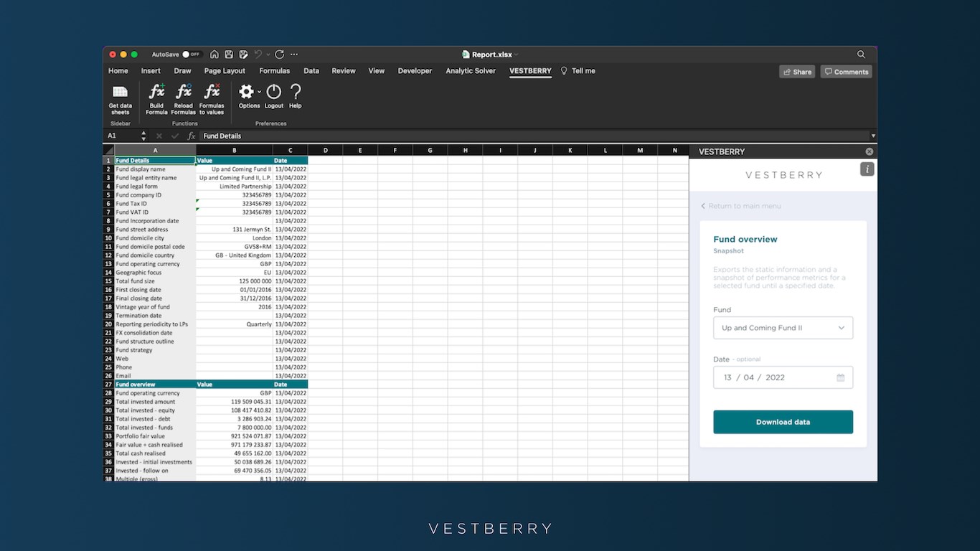Viewport: 980px width, 551px height.
Task: Select row header 27
Action: [x=108, y=385]
